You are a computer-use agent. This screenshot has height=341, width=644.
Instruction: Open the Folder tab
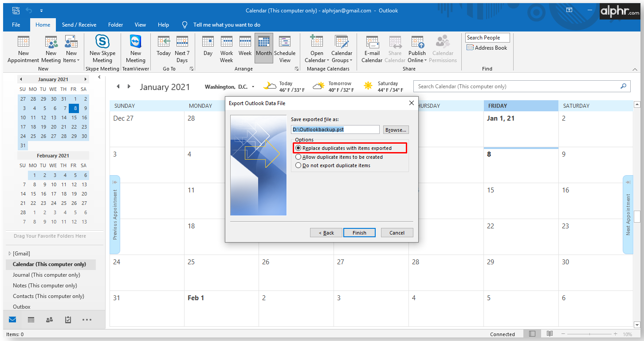click(x=116, y=25)
